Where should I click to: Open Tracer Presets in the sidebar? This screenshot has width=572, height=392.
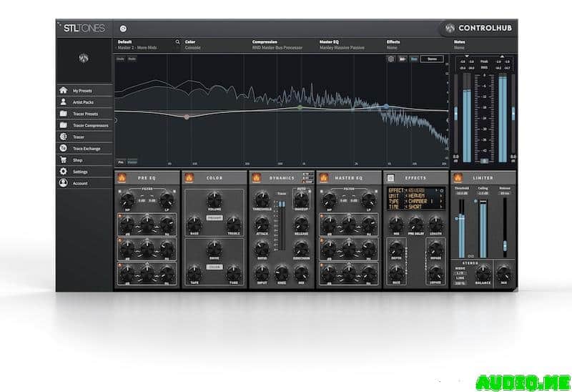click(x=84, y=114)
